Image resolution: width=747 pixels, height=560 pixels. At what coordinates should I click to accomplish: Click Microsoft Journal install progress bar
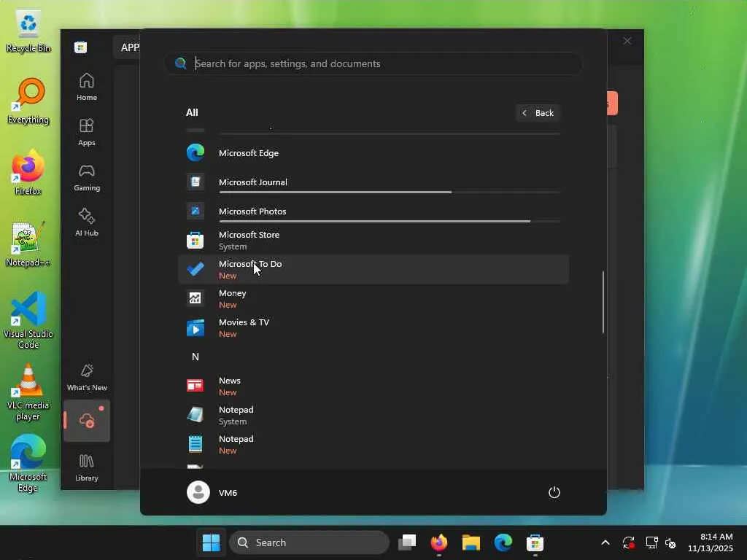coord(390,192)
